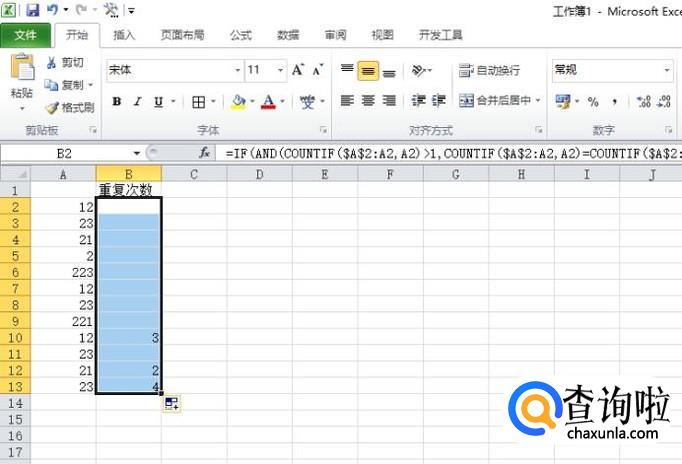Click the 文 phonetic guide icon
682x464 pixels.
tap(307, 102)
